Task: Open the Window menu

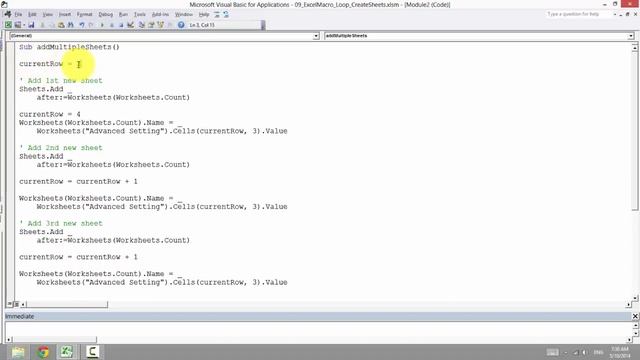Action: click(x=184, y=14)
